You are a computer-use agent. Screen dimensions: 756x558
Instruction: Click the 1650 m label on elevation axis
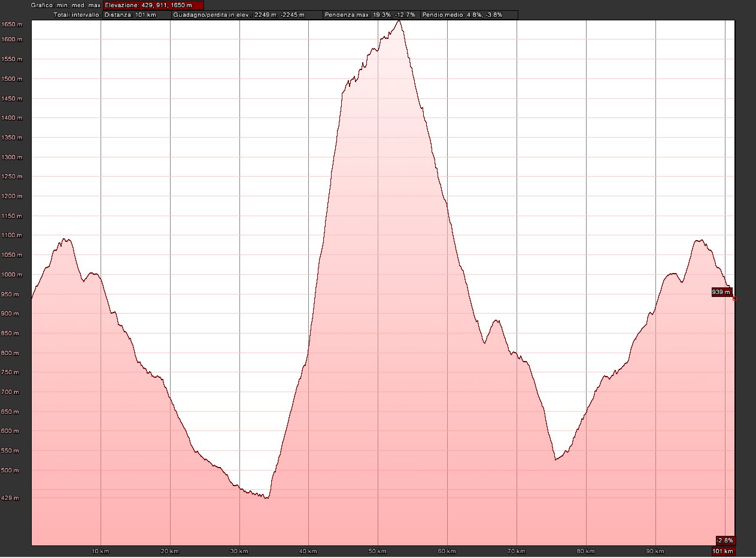(x=11, y=25)
